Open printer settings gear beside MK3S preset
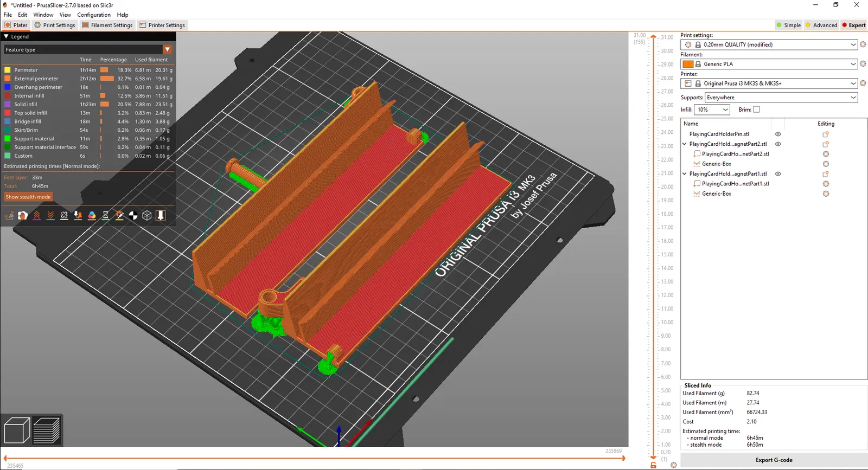 (863, 83)
